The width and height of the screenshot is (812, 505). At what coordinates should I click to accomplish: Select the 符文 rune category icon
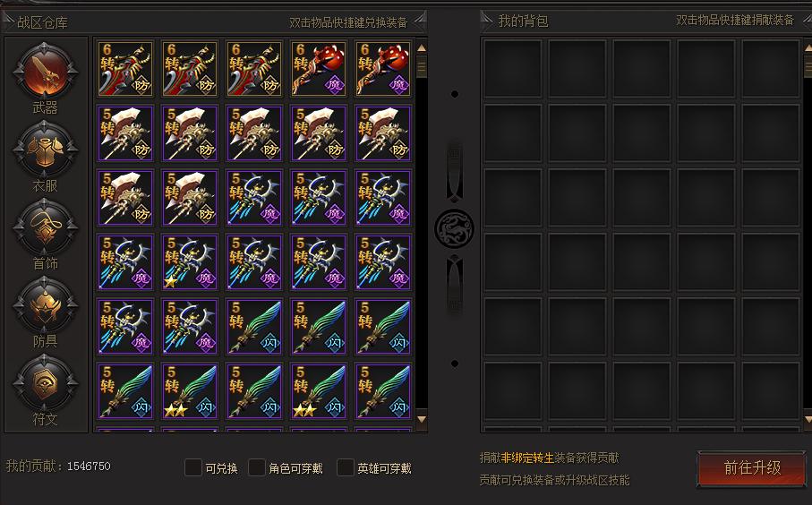point(45,382)
